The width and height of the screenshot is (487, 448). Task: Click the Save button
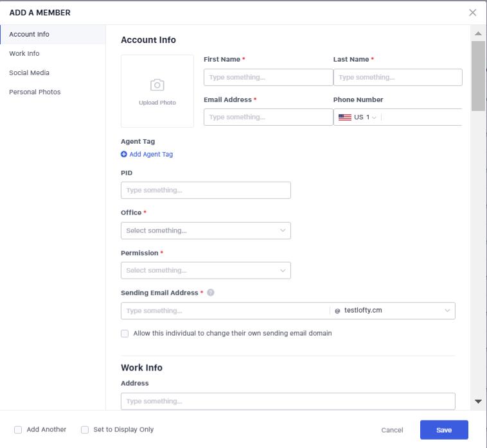[x=444, y=430]
